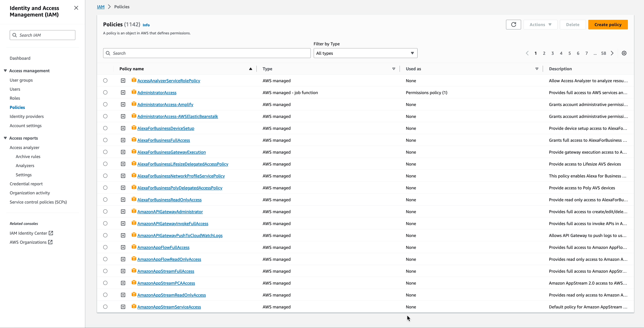Open the AmazonAPIGatewayAdministrator policy link
Screen dimensions: 644x328
pyautogui.click(x=170, y=211)
